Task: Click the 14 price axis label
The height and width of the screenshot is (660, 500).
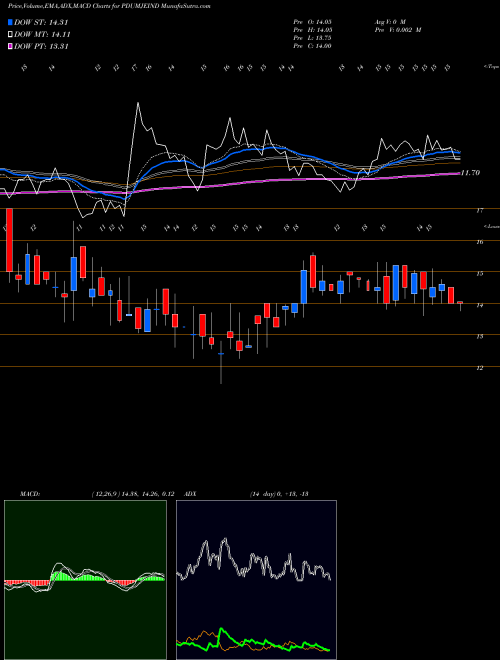Action: tap(480, 305)
